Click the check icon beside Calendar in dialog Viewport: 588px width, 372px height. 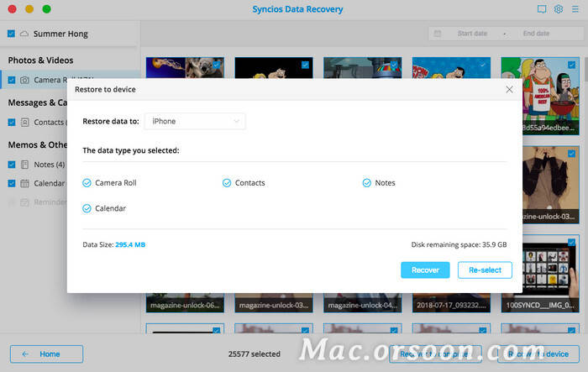[x=87, y=208]
